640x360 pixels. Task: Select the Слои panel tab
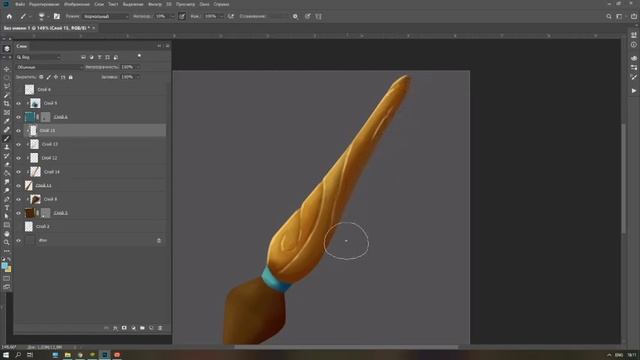pos(22,46)
